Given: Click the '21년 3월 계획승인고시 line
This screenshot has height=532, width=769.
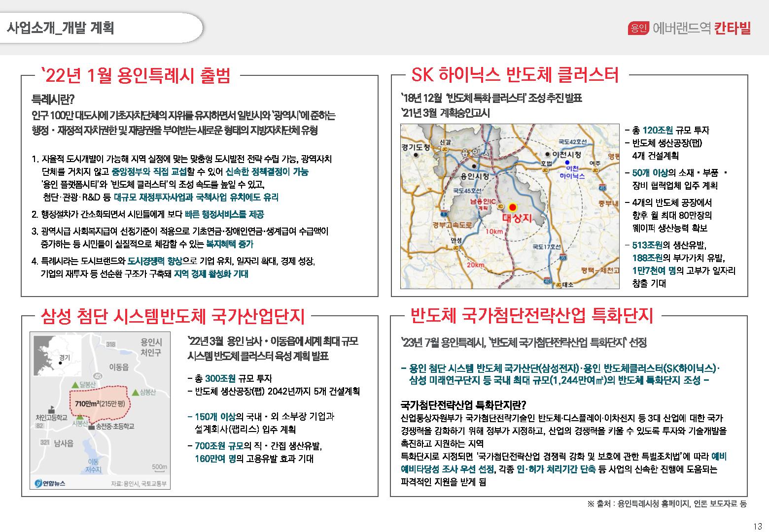Looking at the screenshot, I should click(x=446, y=113).
